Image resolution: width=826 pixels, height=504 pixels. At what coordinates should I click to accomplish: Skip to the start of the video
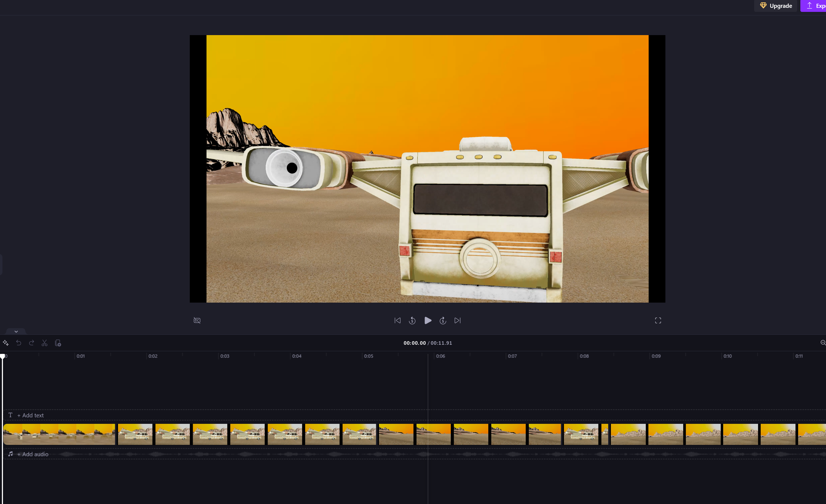click(397, 320)
